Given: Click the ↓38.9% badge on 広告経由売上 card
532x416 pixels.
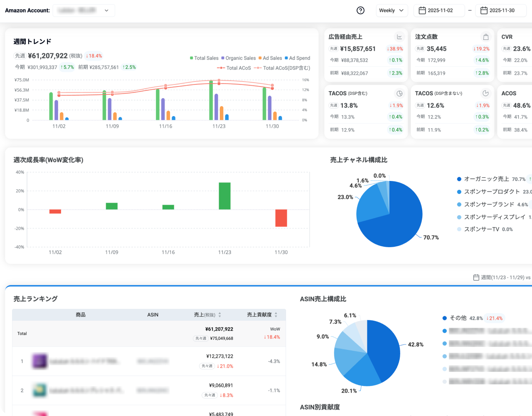Looking at the screenshot, I should point(395,49).
